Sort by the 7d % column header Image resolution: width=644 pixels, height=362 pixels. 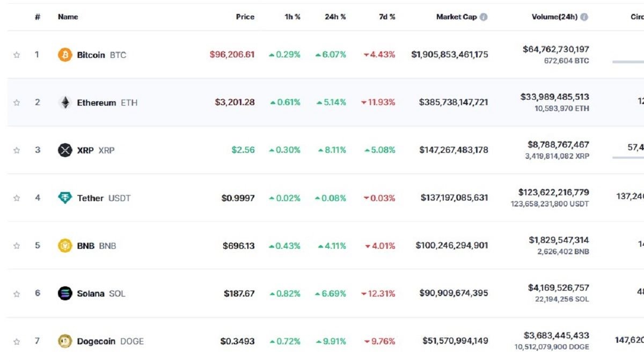tap(387, 17)
